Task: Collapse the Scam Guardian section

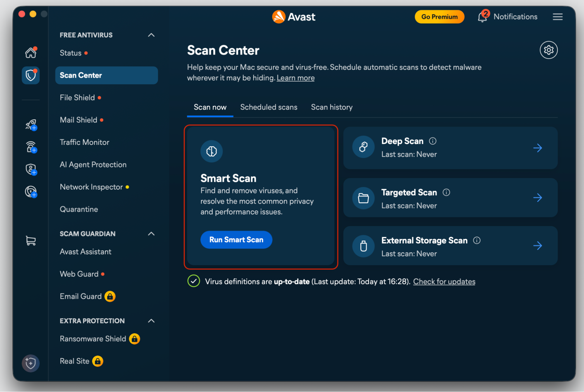Action: pos(151,234)
